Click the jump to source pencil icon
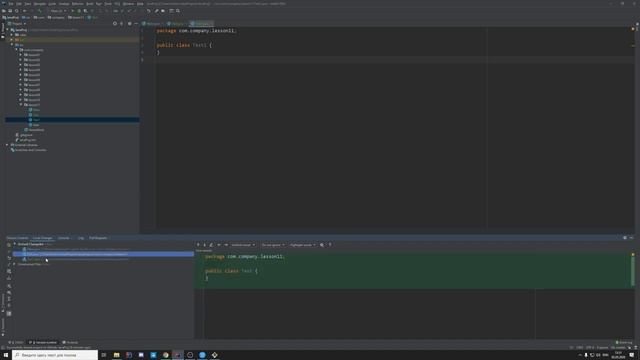Viewport: 640px width, 360px height. pos(211,245)
